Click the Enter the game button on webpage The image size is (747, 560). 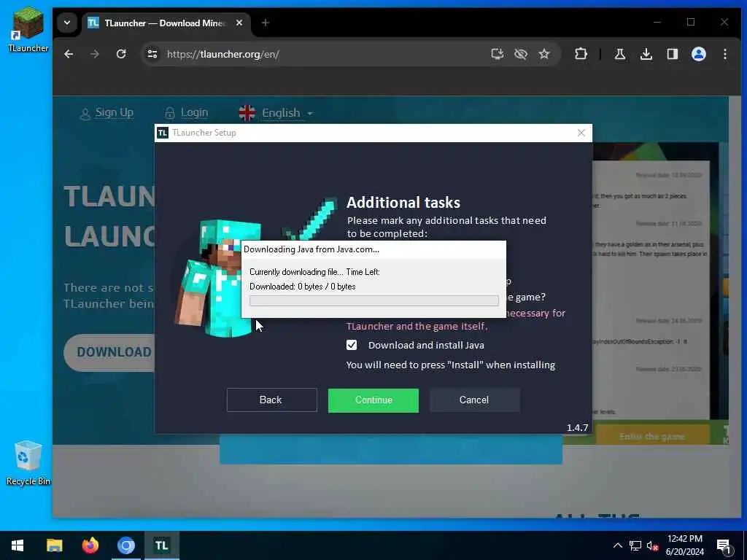point(652,436)
